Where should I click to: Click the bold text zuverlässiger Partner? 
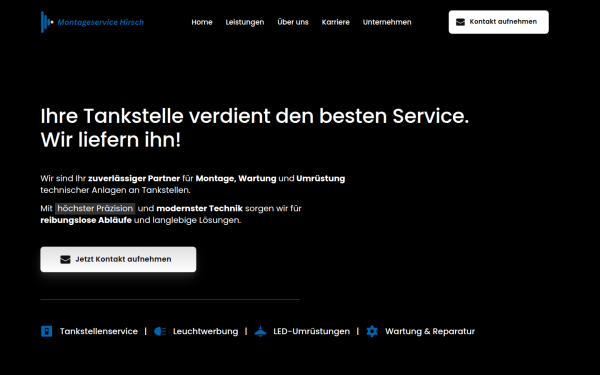point(134,178)
